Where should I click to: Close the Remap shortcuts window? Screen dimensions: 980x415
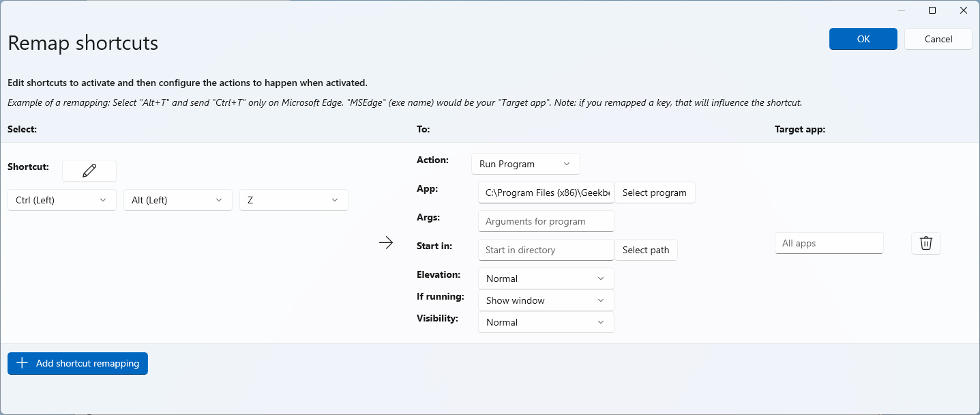tap(963, 10)
